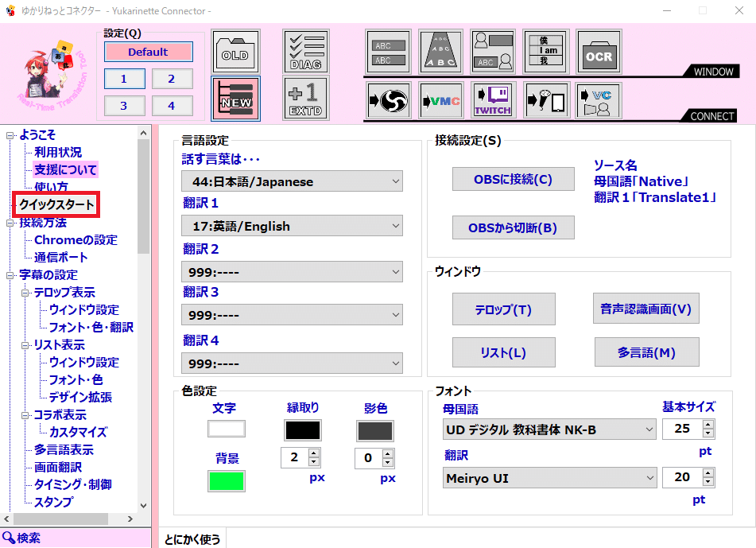This screenshot has width=756, height=548.
Task: Select the VMC connect icon
Action: pyautogui.click(x=440, y=99)
